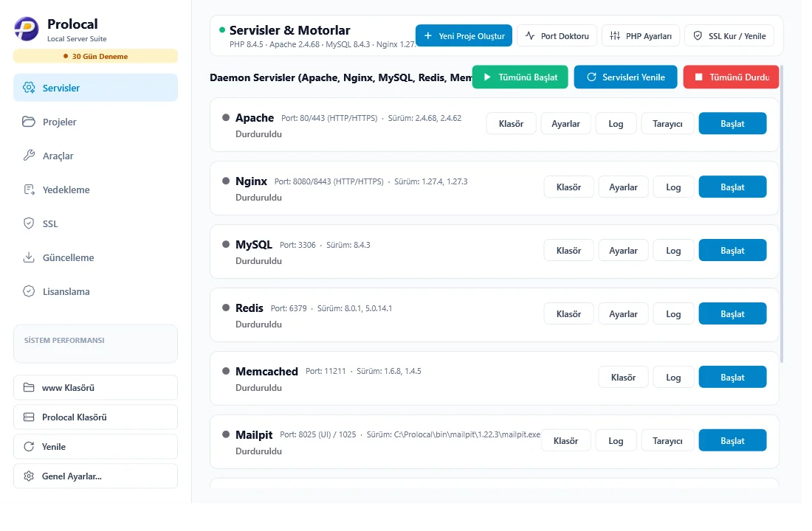Open Memcached Klasör
This screenshot has height=531, width=812.
[x=624, y=378]
